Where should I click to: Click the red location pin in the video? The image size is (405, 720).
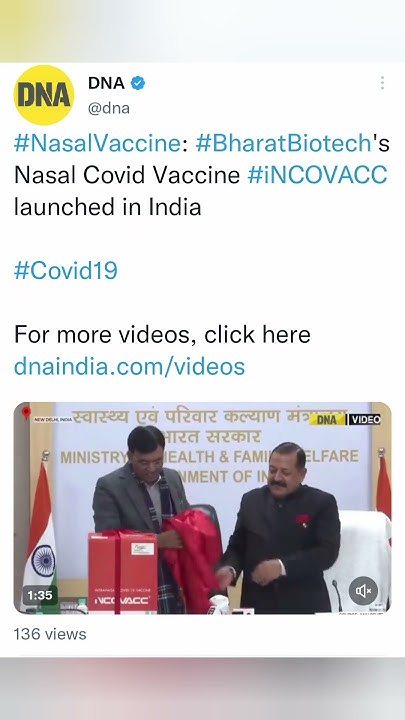point(26,413)
